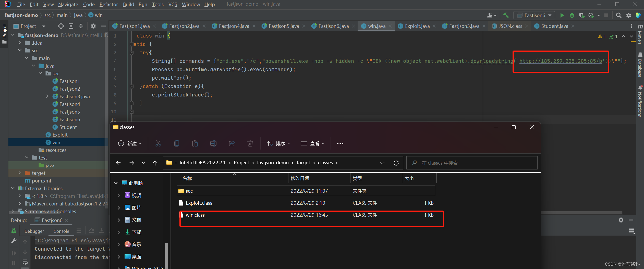Collapse the fastjson-demo root node
The width and height of the screenshot is (644, 269).
[x=13, y=35]
